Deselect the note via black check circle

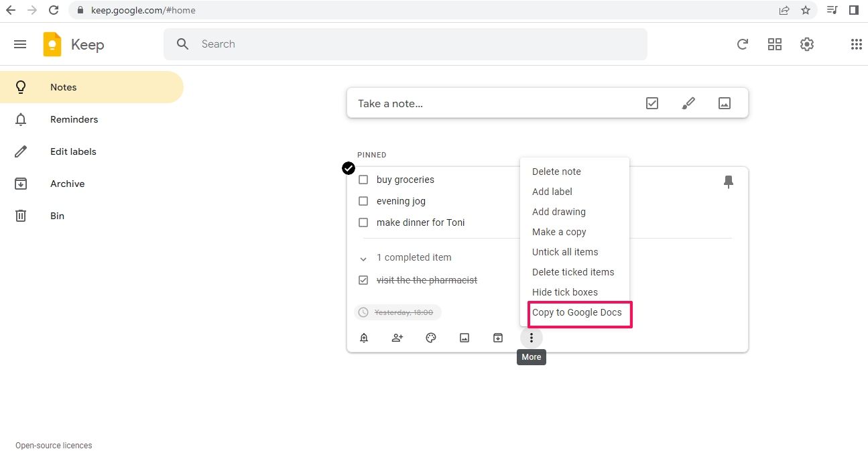click(349, 168)
